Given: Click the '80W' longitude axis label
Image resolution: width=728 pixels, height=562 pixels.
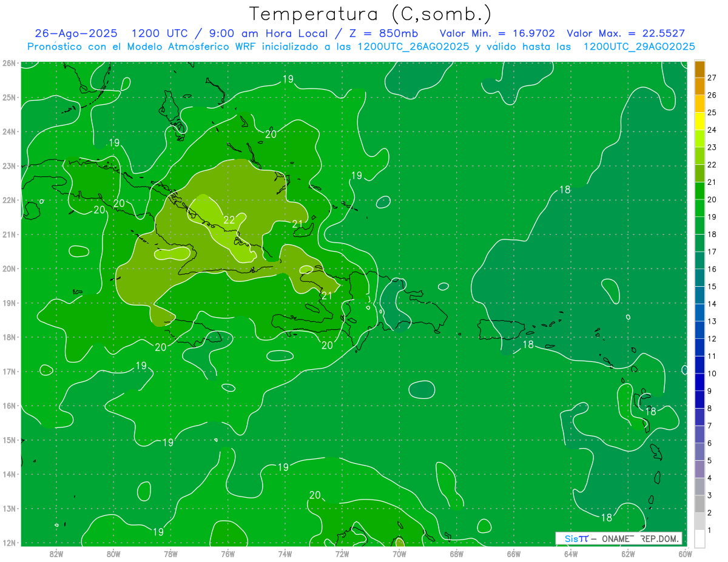Looking at the screenshot, I should pos(113,553).
